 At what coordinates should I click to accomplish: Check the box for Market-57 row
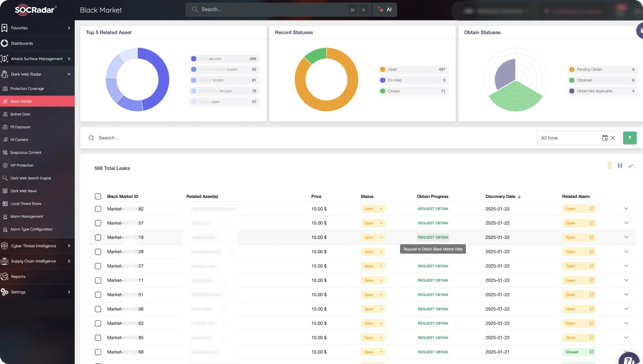coord(98,223)
